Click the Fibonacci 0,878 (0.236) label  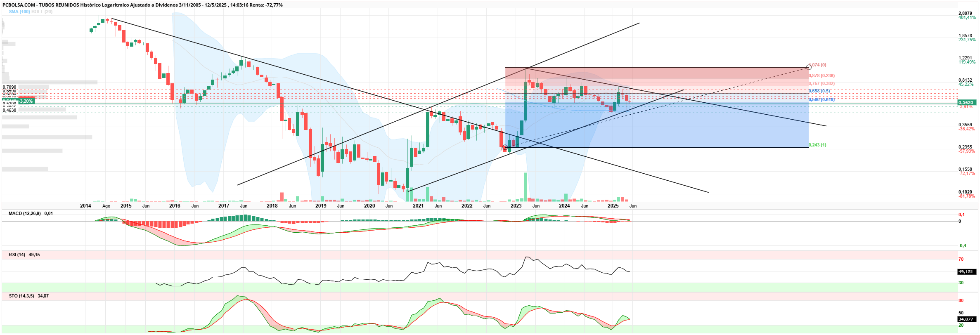pos(821,76)
